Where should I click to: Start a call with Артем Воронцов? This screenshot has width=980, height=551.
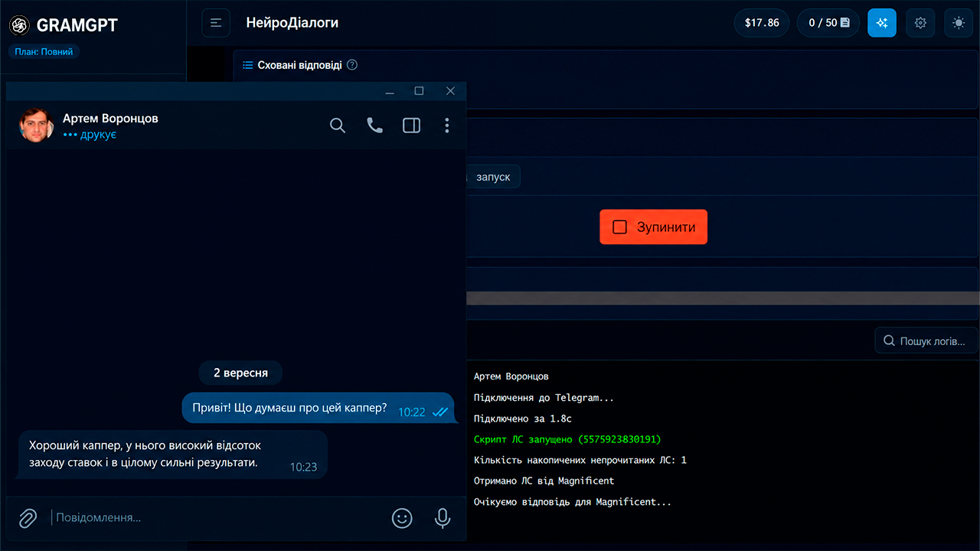coord(374,126)
